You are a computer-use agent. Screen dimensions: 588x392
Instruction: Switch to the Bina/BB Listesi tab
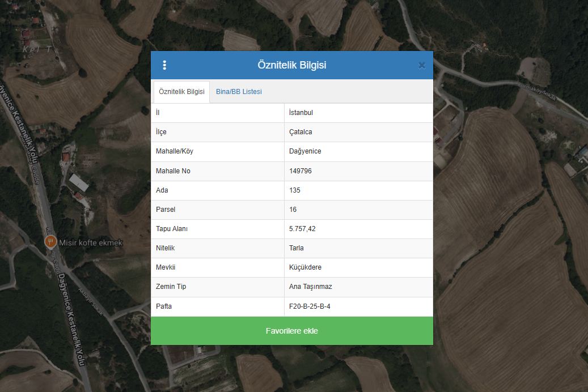[x=239, y=92]
